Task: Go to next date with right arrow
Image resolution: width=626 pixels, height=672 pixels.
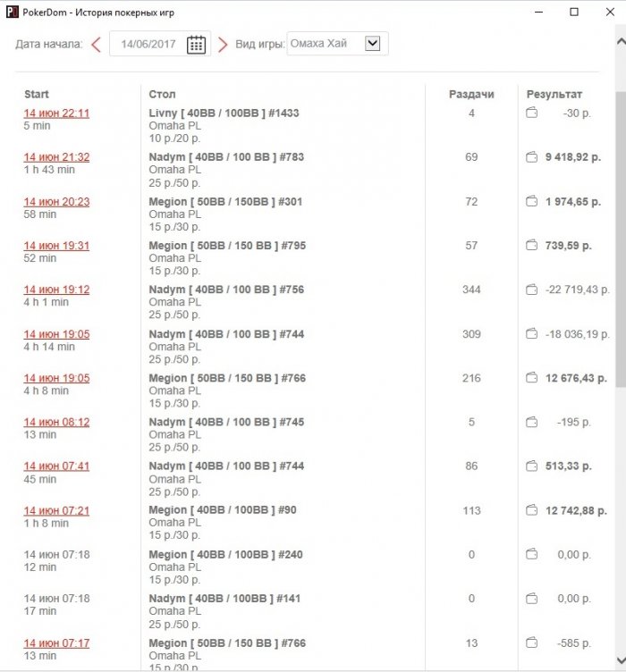Action: 223,44
